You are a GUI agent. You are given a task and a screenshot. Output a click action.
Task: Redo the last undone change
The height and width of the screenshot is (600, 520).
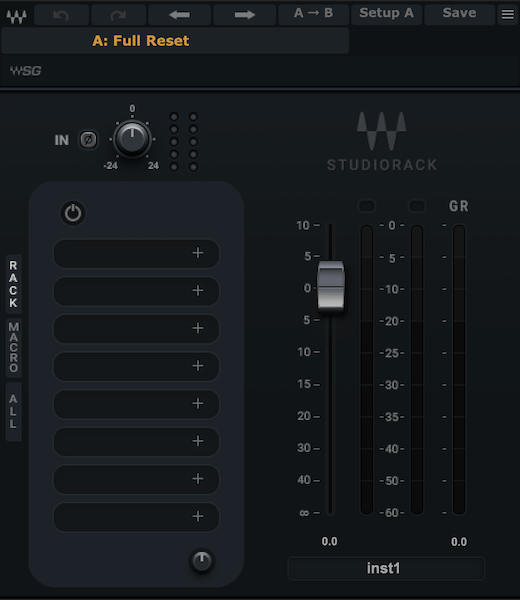[x=118, y=15]
